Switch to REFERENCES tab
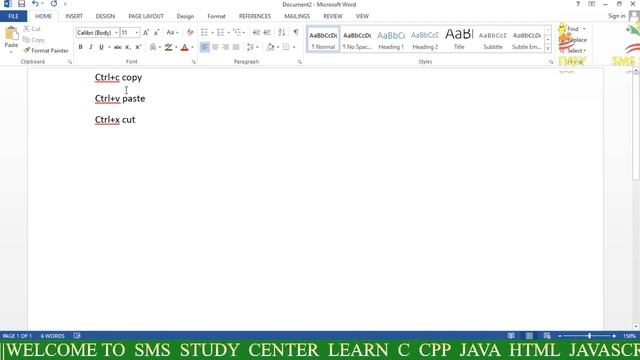640x360 pixels. click(x=255, y=16)
